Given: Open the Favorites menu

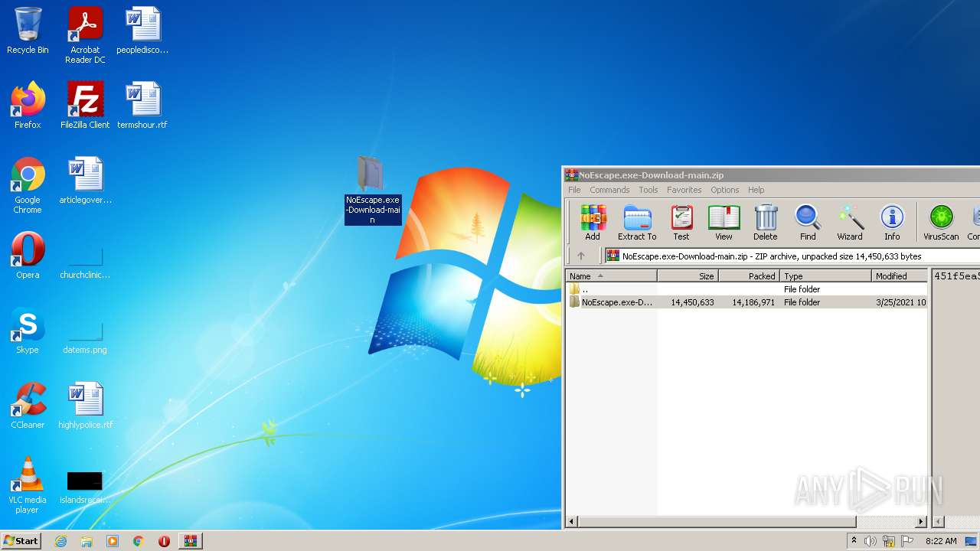Looking at the screenshot, I should (684, 190).
